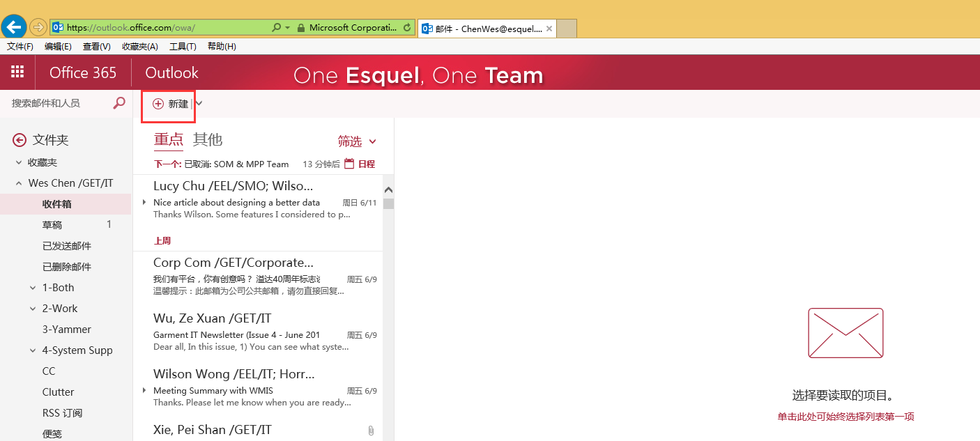Open the 已删除邮件 folder
Image resolution: width=980 pixels, height=441 pixels.
click(x=66, y=267)
